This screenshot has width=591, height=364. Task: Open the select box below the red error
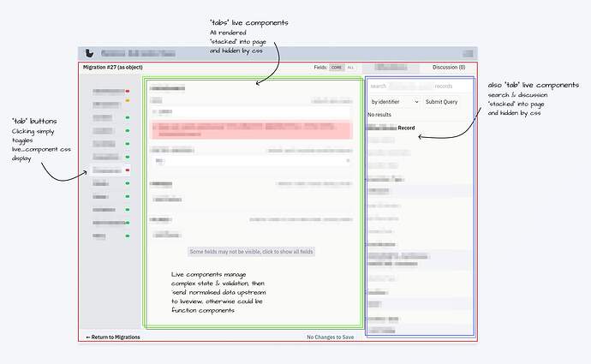click(x=252, y=161)
